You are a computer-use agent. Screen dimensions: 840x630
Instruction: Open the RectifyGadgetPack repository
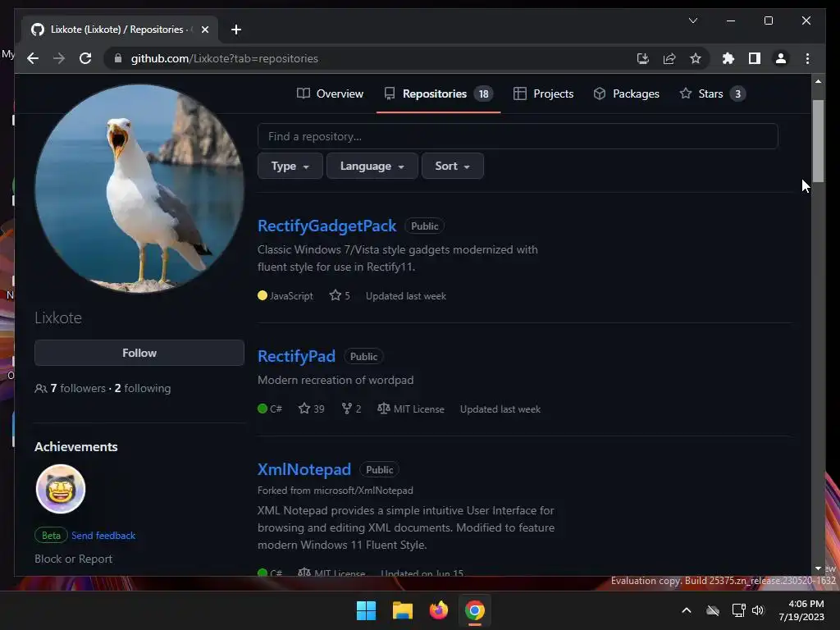[x=326, y=226]
